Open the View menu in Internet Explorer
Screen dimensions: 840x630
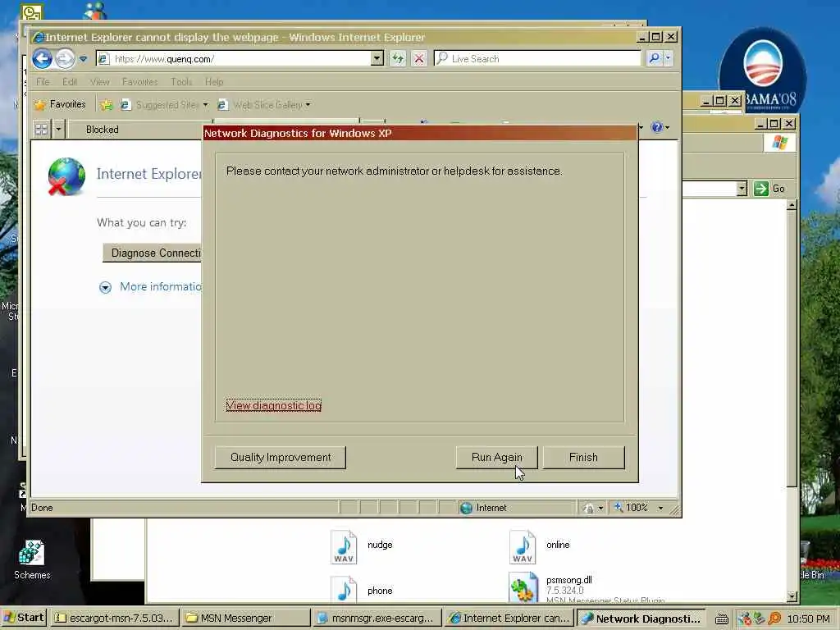pos(99,82)
